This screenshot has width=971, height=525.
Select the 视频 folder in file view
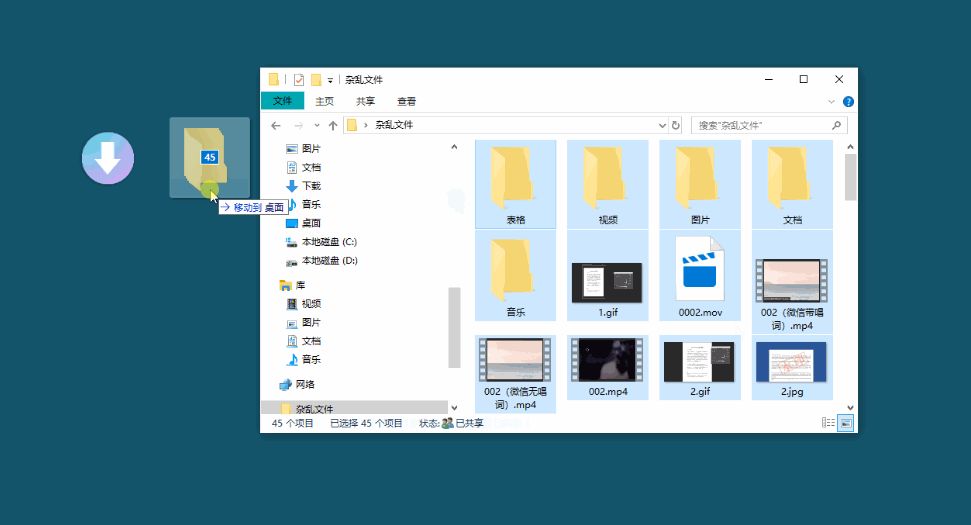coord(607,184)
